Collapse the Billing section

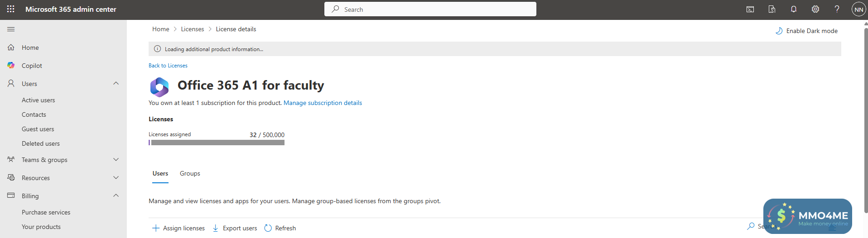click(116, 195)
